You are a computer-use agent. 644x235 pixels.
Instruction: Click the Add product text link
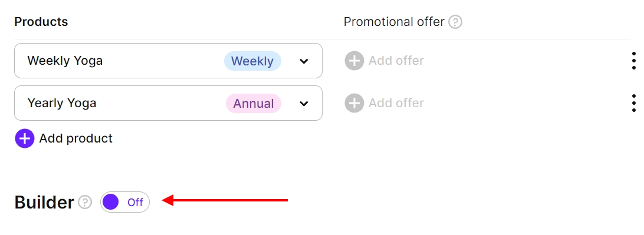(x=75, y=138)
